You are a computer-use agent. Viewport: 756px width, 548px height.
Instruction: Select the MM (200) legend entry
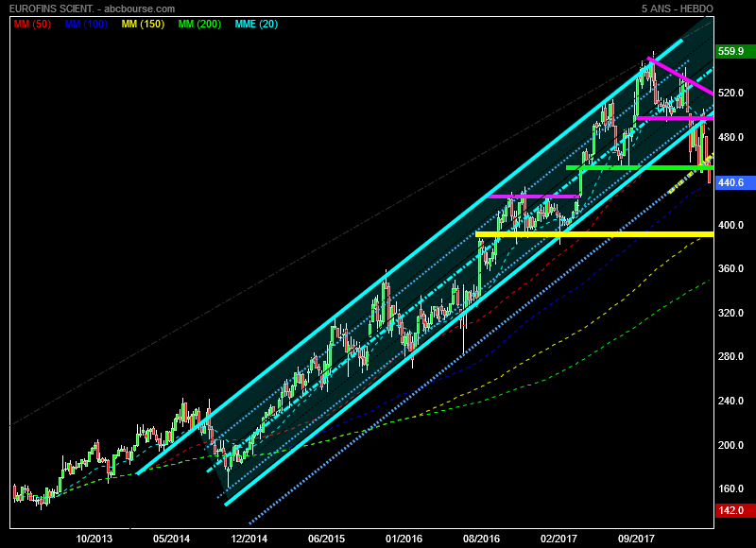[x=199, y=25]
